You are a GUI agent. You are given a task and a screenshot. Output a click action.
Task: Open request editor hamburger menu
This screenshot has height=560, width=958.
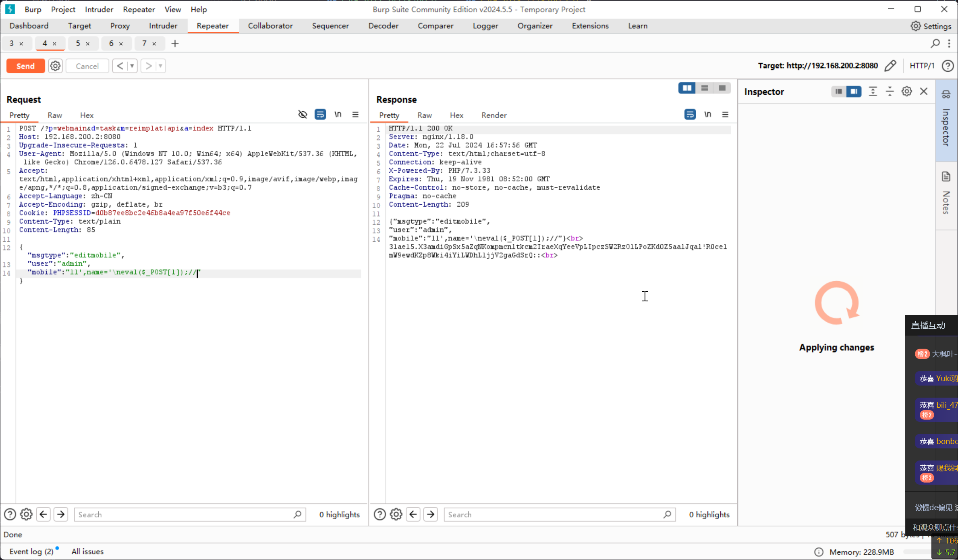pos(355,114)
